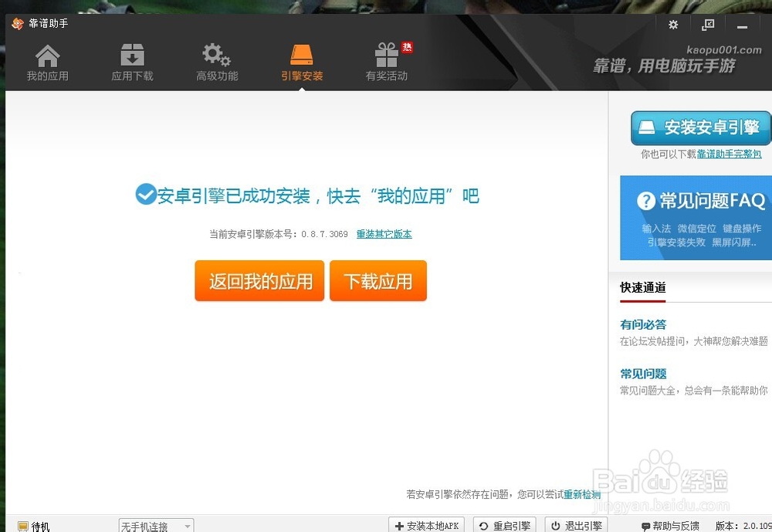The image size is (772, 532).
Task: Open the 有奖活动 gift tab
Action: pos(387,63)
